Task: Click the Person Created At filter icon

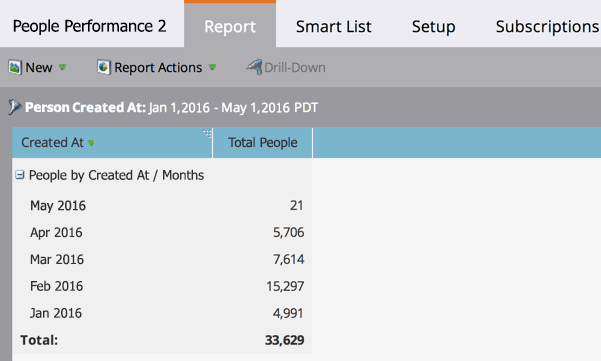Action: click(15, 107)
